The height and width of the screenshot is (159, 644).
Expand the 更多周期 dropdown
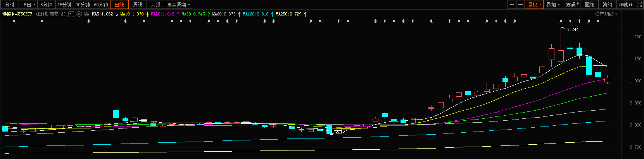179,5
